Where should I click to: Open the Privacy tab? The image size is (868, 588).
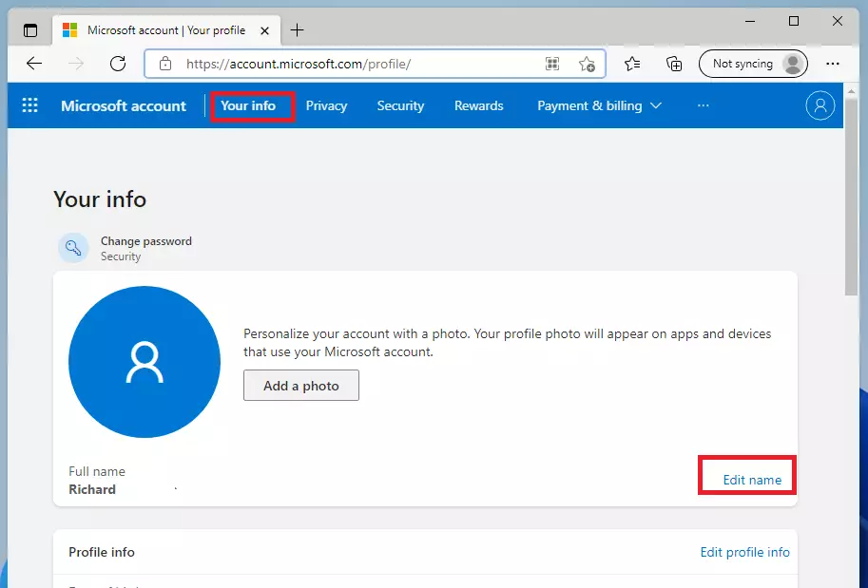tap(327, 105)
